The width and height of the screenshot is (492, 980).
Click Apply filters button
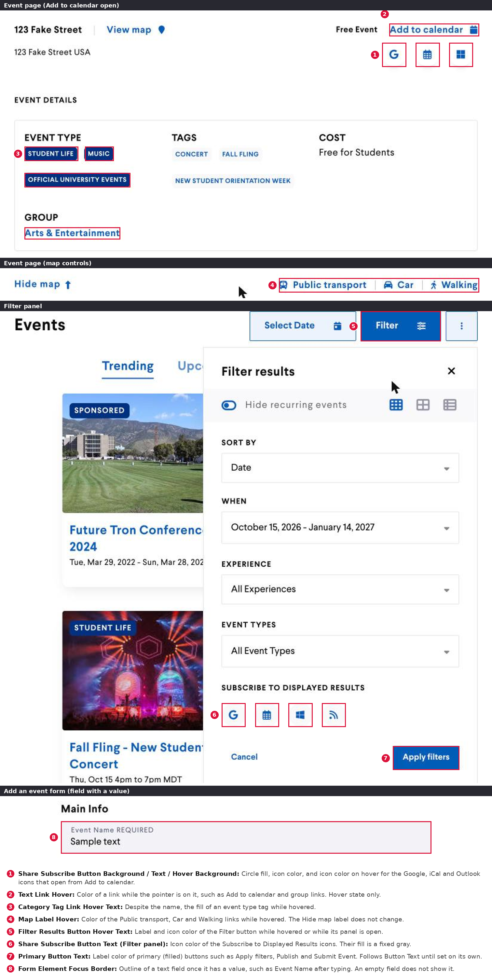point(426,758)
